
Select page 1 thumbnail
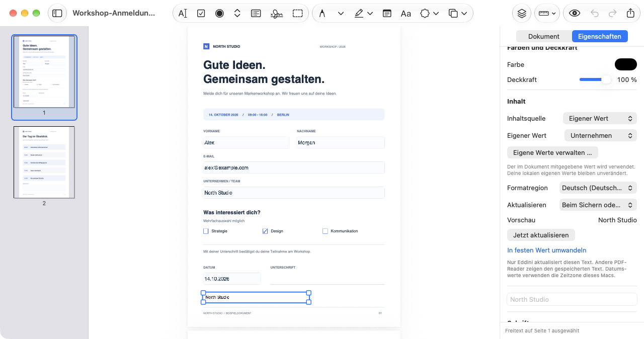click(x=44, y=71)
